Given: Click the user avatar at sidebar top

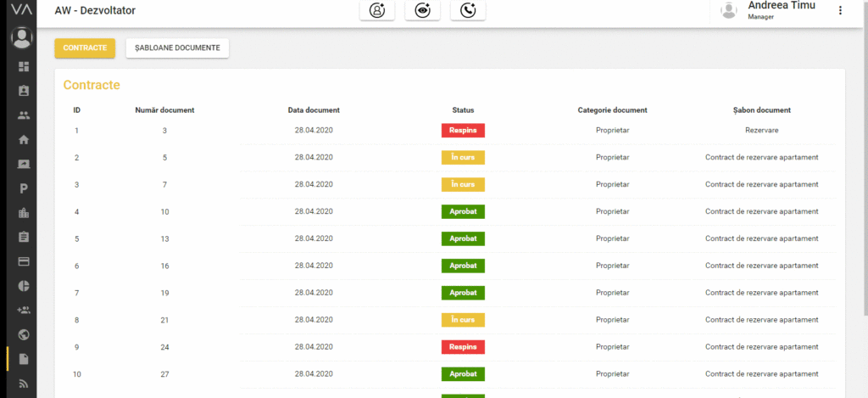Looking at the screenshot, I should tap(22, 37).
